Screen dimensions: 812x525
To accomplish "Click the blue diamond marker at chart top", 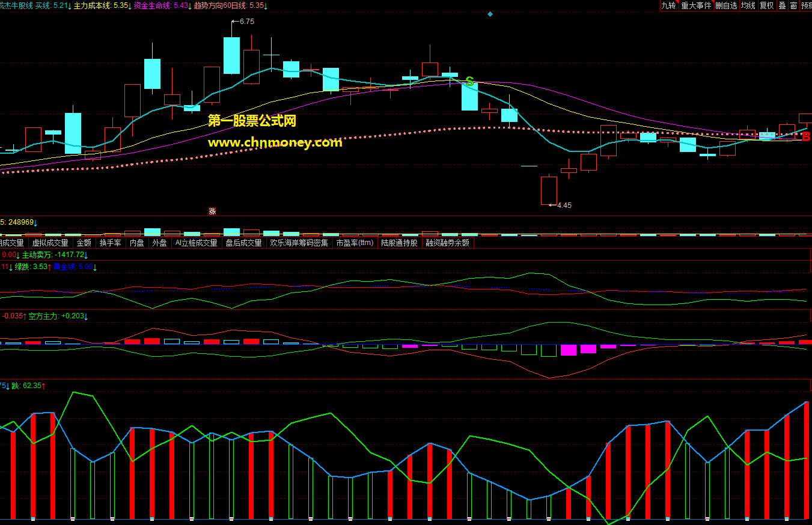I will (x=490, y=14).
